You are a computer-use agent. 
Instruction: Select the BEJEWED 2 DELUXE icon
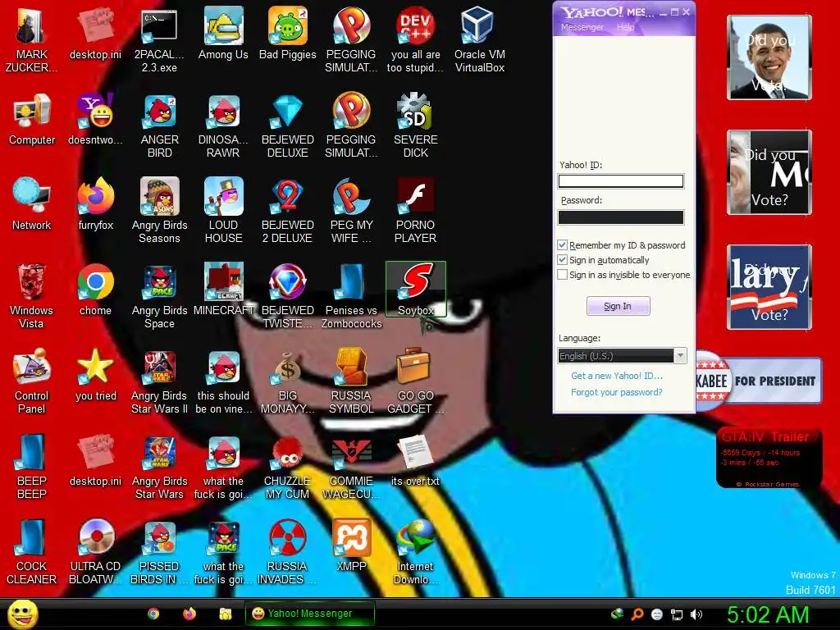point(288,211)
